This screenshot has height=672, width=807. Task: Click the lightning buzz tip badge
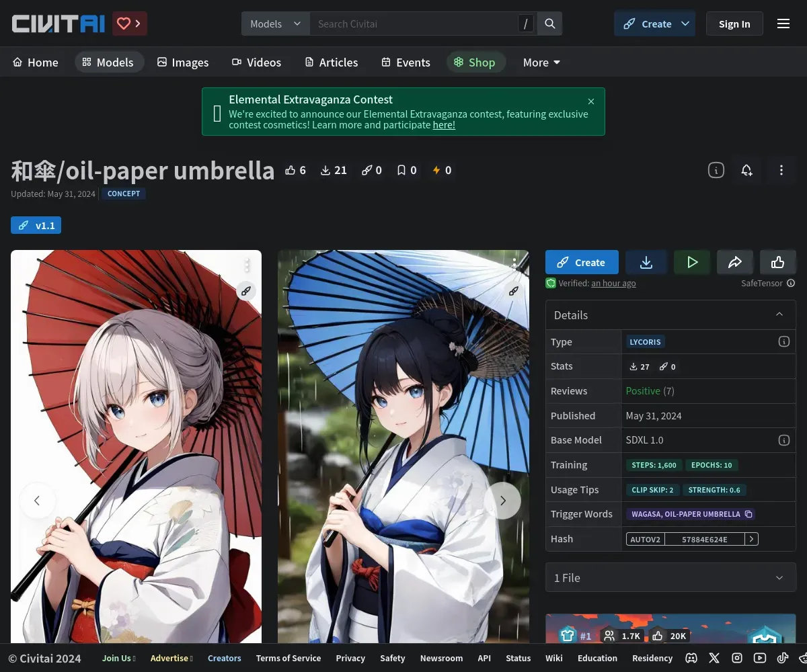[442, 171]
